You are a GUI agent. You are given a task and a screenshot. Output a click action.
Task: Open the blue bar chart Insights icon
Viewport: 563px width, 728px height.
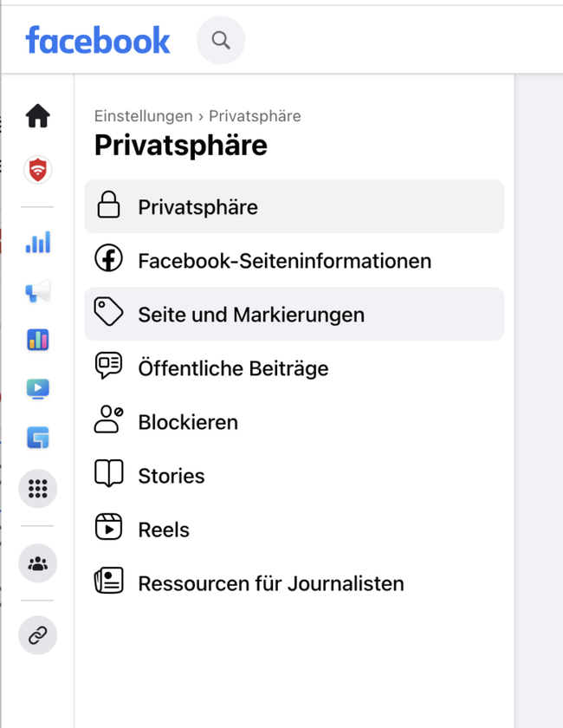point(38,243)
